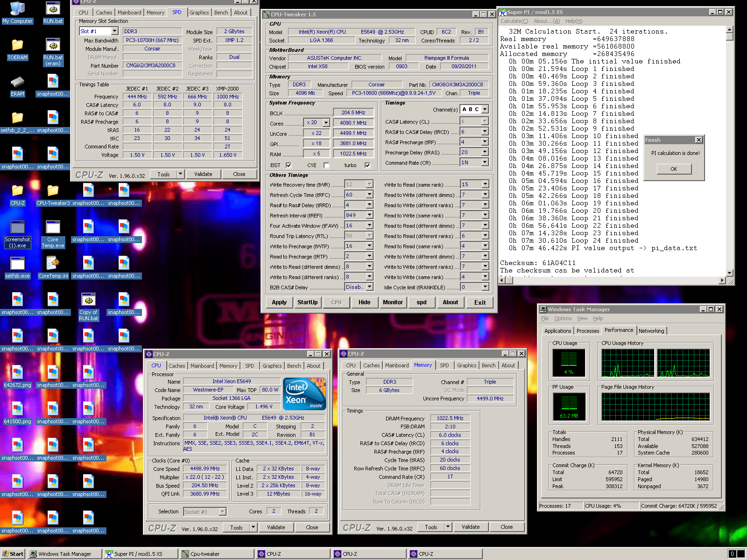Image resolution: width=747 pixels, height=560 pixels.
Task: Open the Write to Read (same rank) dropdown
Action: pyautogui.click(x=485, y=184)
